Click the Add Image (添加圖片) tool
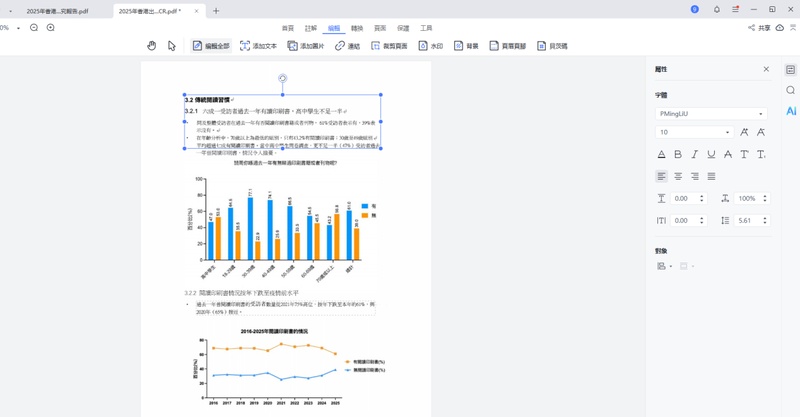The width and height of the screenshot is (800, 417). click(x=306, y=46)
